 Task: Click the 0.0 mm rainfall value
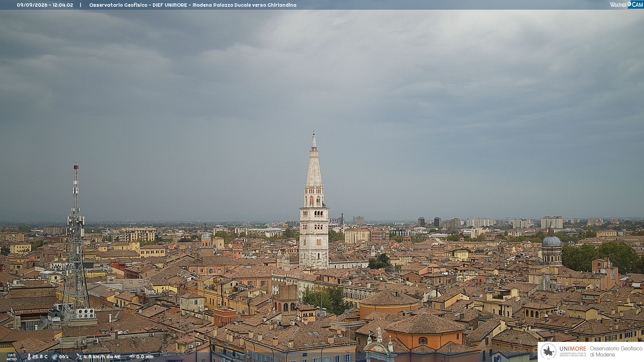pos(145,357)
